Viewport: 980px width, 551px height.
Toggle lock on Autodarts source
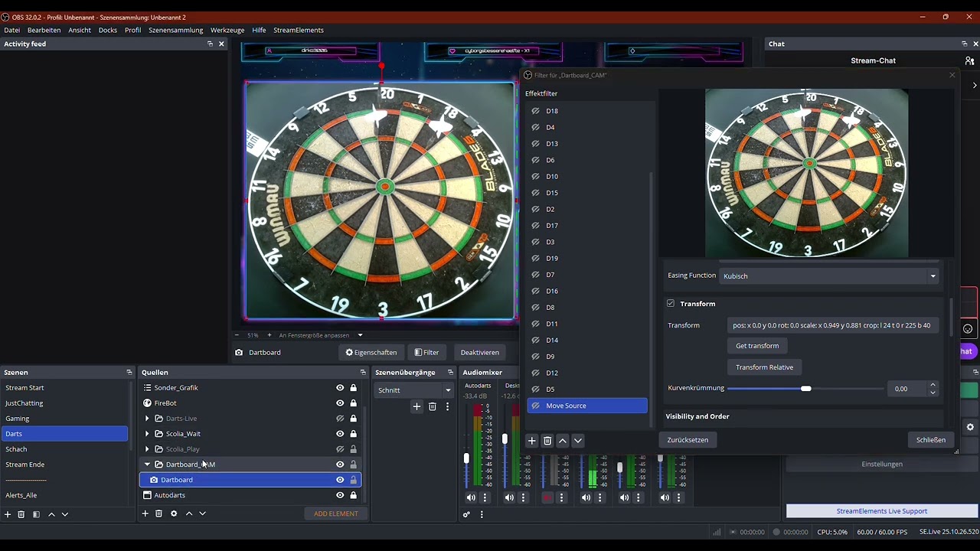353,495
